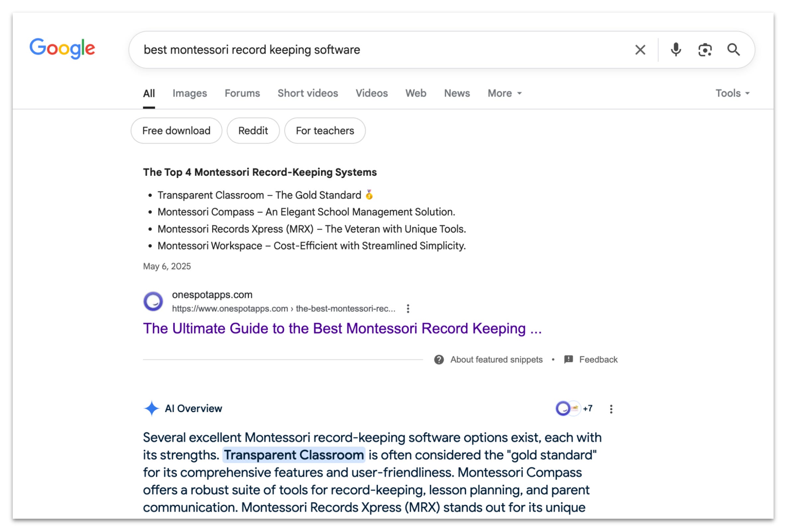This screenshot has height=532, width=787.
Task: Open the Tools dropdown
Action: 732,93
